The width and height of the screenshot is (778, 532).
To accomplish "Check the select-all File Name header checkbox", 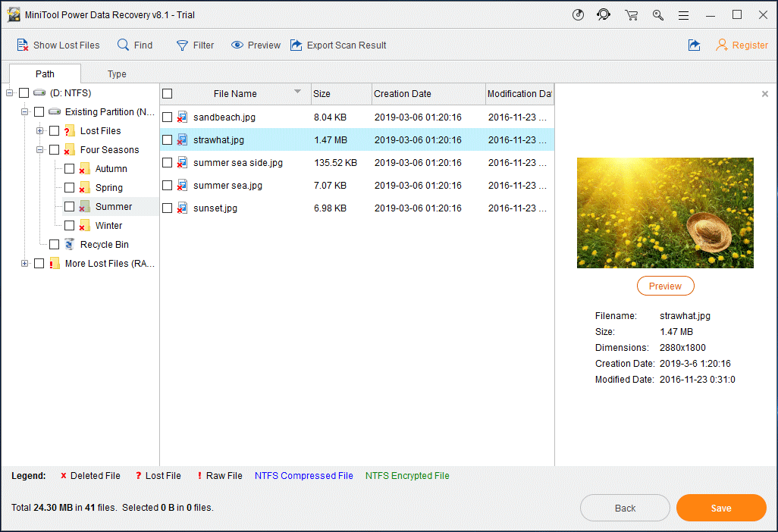I will pyautogui.click(x=168, y=94).
